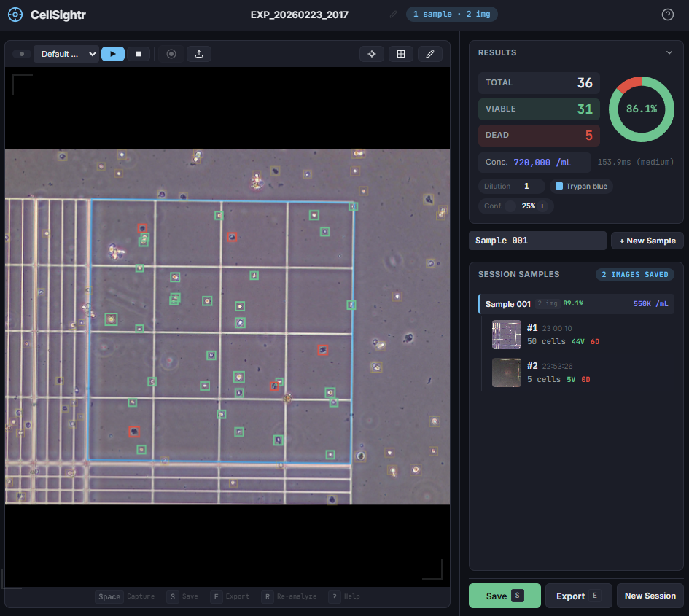Open help via the question mark icon
Image resolution: width=689 pixels, height=616 pixels.
click(x=667, y=15)
